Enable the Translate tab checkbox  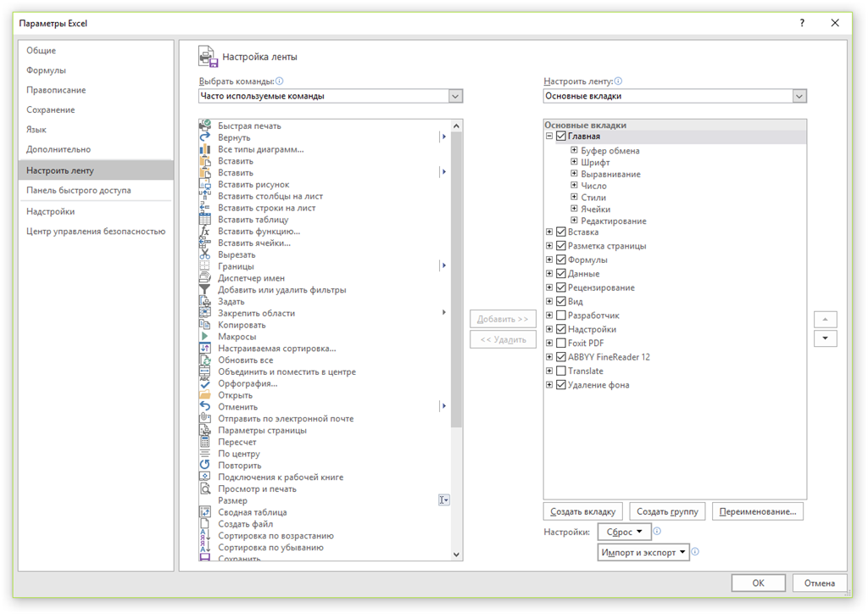pos(561,371)
